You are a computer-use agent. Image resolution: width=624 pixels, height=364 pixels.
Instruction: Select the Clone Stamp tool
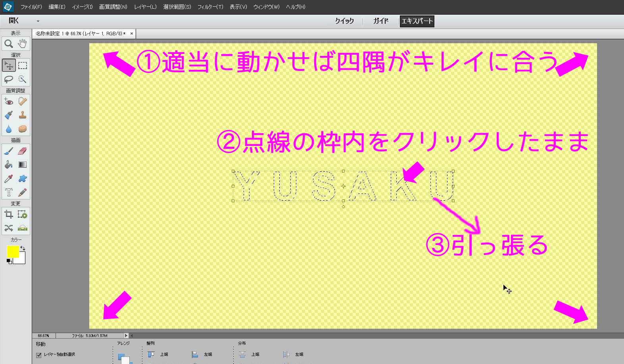(23, 115)
